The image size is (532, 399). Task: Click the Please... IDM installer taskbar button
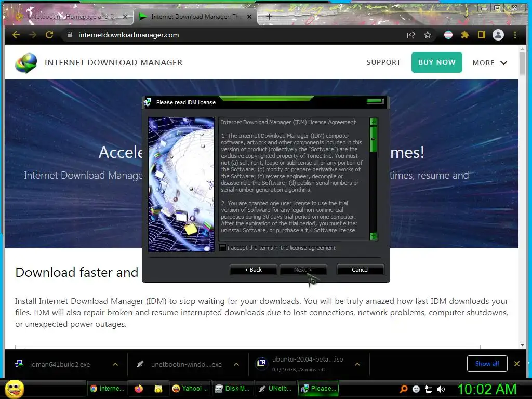[319, 389]
